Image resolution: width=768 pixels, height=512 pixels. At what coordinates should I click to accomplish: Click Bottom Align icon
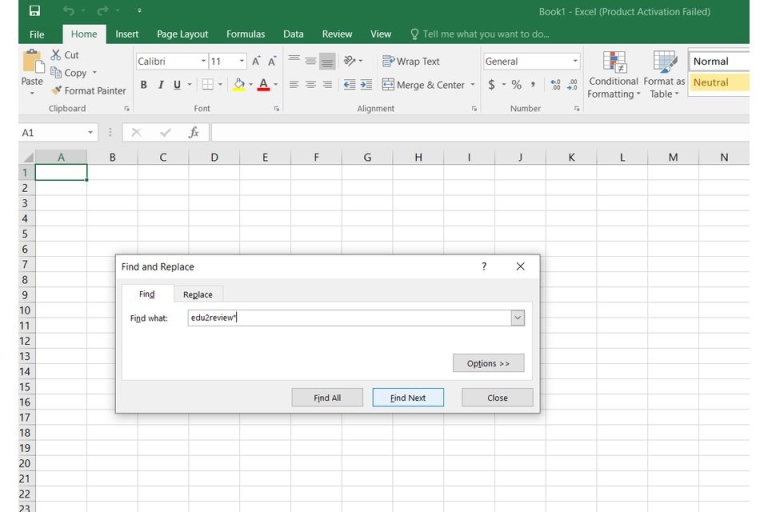[327, 61]
